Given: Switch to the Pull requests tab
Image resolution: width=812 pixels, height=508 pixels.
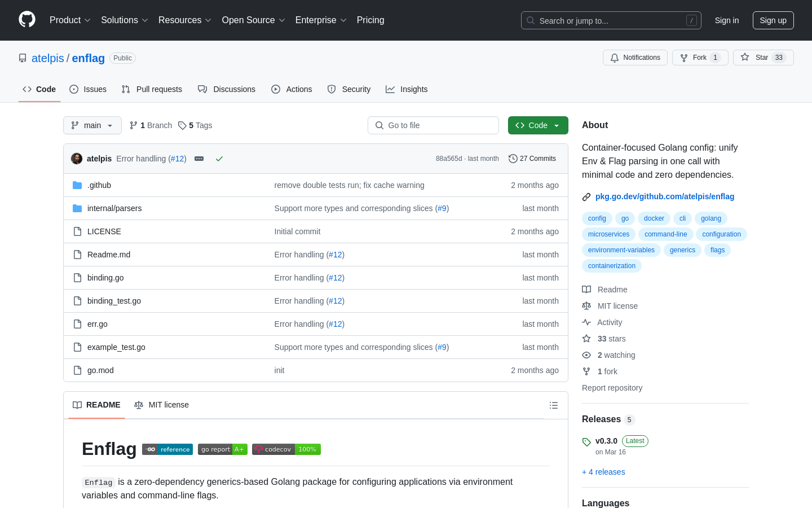Looking at the screenshot, I should pos(152,89).
